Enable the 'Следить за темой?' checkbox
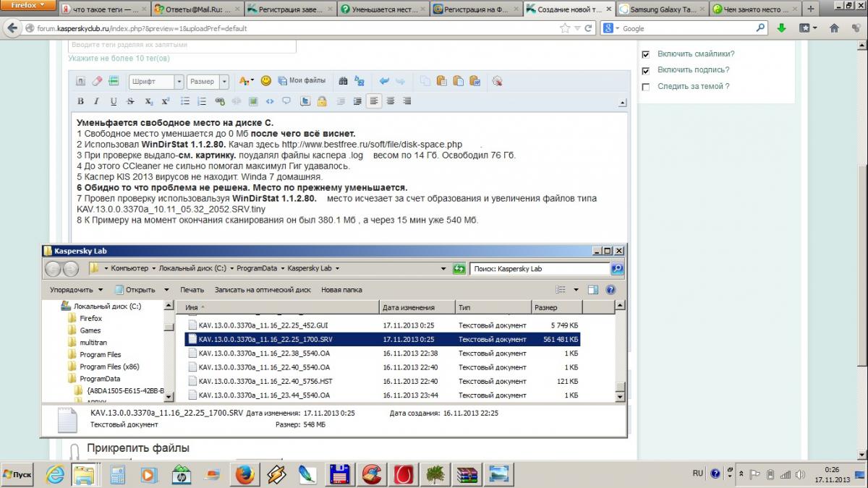This screenshot has height=488, width=868. click(x=646, y=87)
